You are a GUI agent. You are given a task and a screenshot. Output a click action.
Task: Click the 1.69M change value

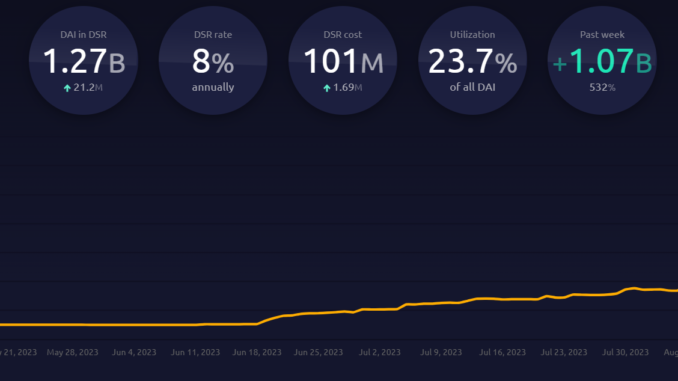click(x=348, y=87)
